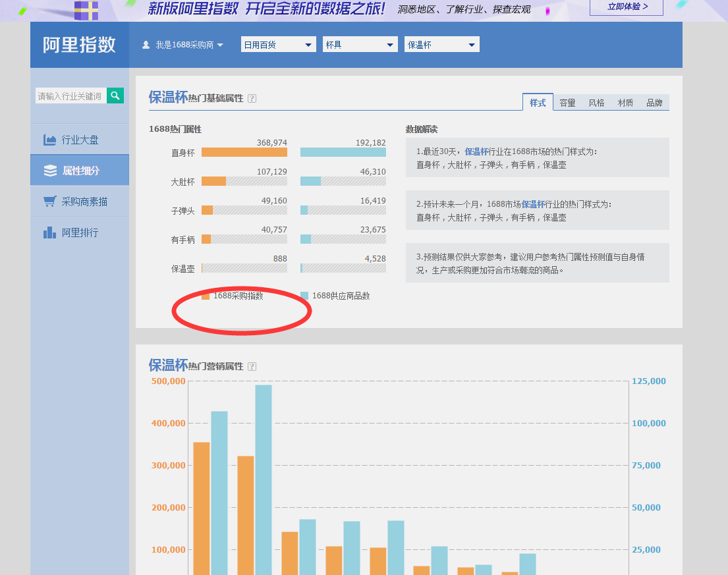This screenshot has height=575, width=728.
Task: Expand the 我是1688采购商 role menu
Action: pyautogui.click(x=190, y=45)
